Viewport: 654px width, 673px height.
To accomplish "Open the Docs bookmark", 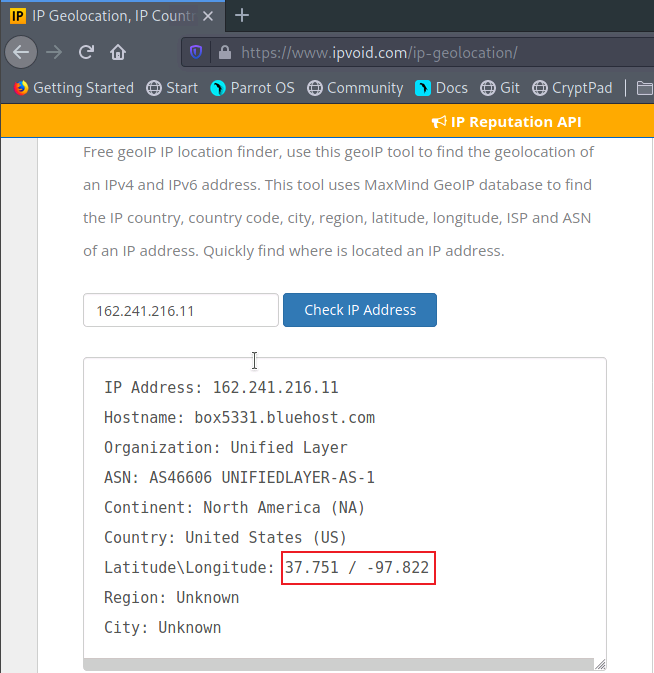I will point(441,88).
